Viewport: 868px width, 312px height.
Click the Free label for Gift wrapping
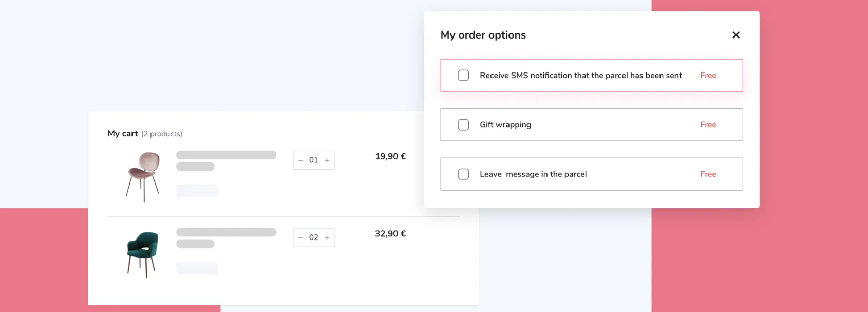pyautogui.click(x=708, y=125)
